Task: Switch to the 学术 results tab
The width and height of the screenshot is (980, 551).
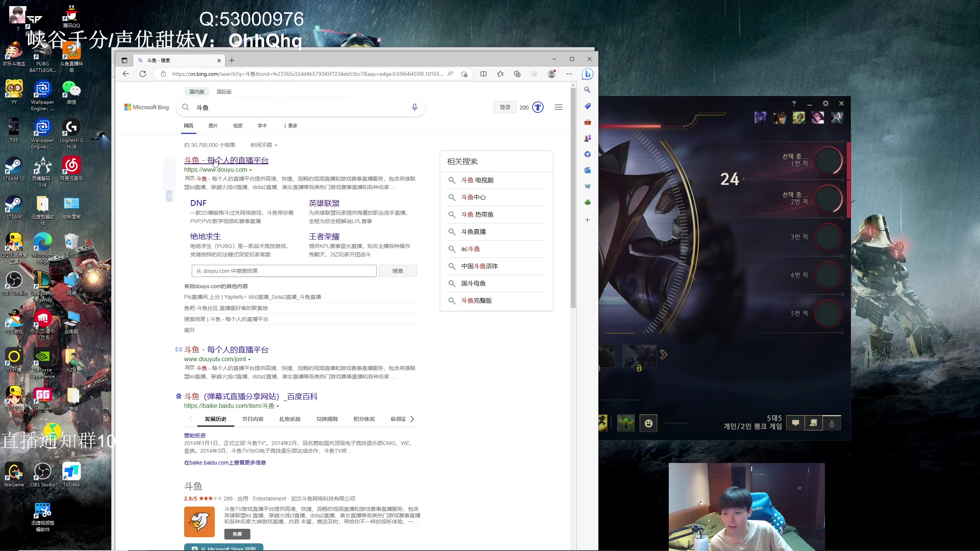Action: pyautogui.click(x=262, y=126)
